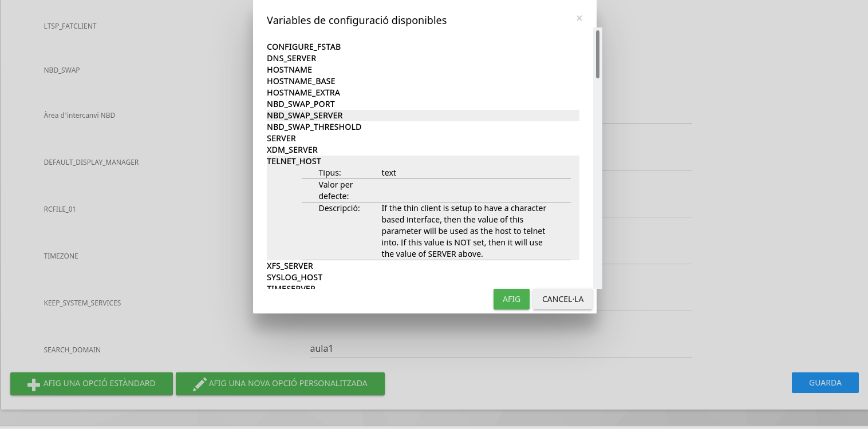The width and height of the screenshot is (868, 429).
Task: Click the pencil icon on custom option button
Action: click(x=199, y=384)
